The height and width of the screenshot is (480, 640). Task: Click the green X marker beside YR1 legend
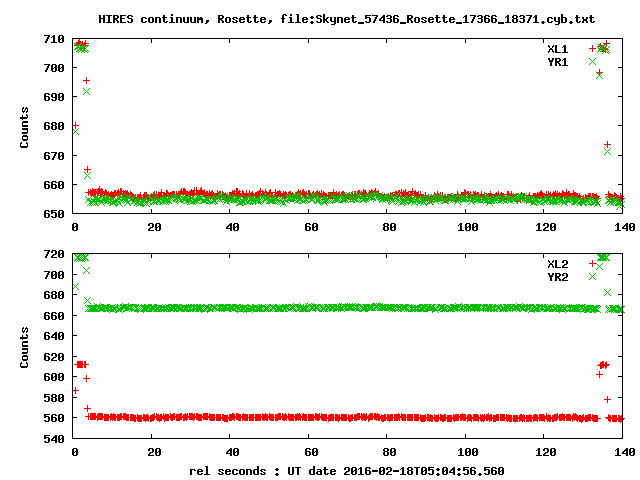pyautogui.click(x=592, y=62)
